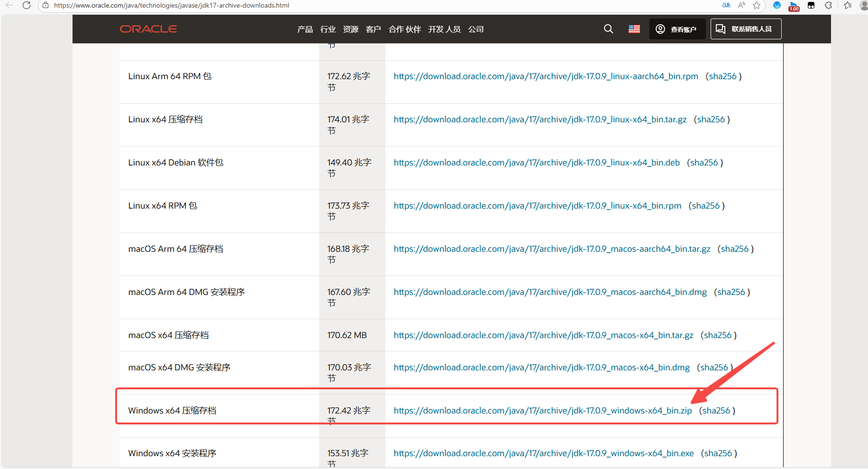This screenshot has height=469, width=868.
Task: Open the 公司 menu
Action: [476, 29]
